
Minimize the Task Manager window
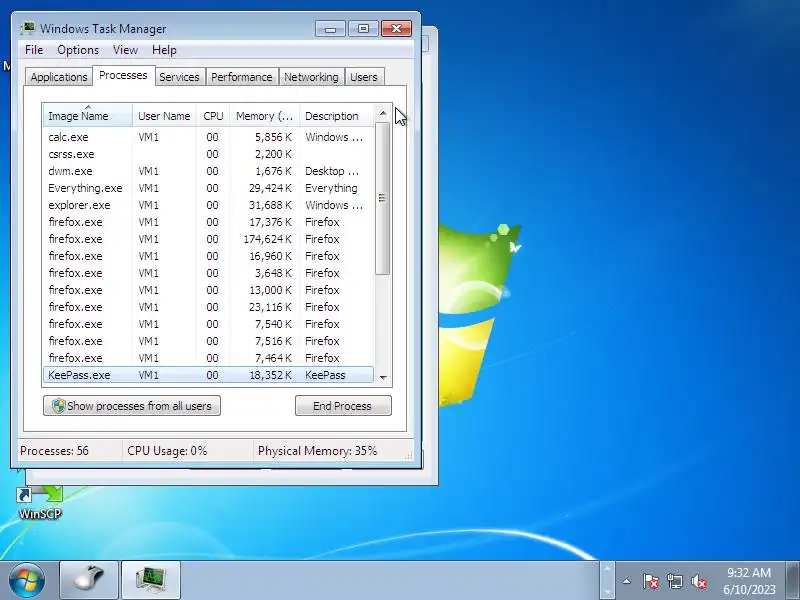[330, 29]
